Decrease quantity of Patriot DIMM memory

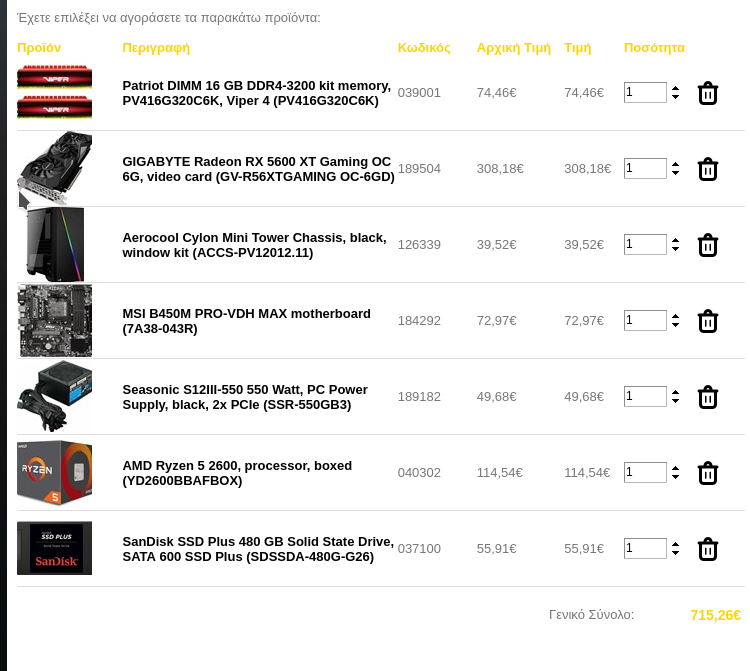[675, 97]
